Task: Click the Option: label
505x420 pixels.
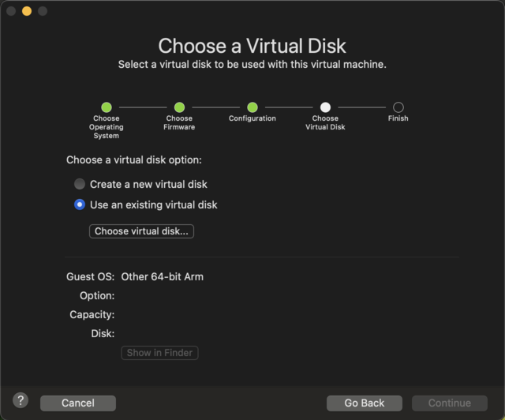Action: pos(97,295)
